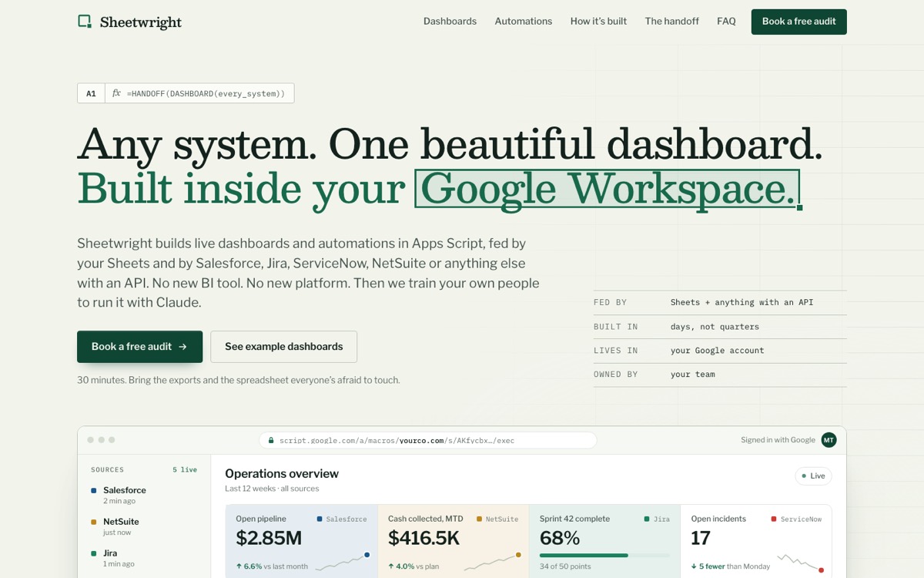This screenshot has height=578, width=924.
Task: Click '4.0% vs plan' text
Action: 413,566
